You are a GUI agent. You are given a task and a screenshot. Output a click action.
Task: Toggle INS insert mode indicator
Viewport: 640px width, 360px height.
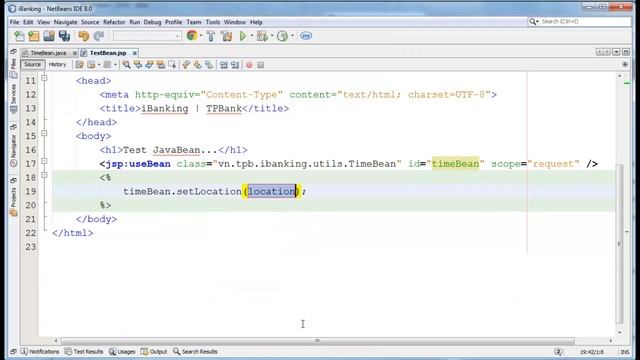click(624, 352)
